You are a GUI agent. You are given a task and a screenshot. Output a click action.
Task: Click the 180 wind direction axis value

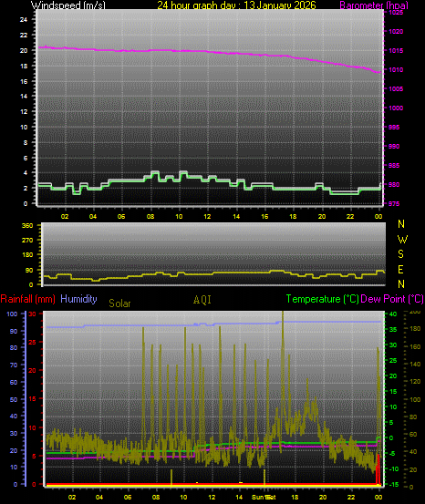click(x=27, y=254)
